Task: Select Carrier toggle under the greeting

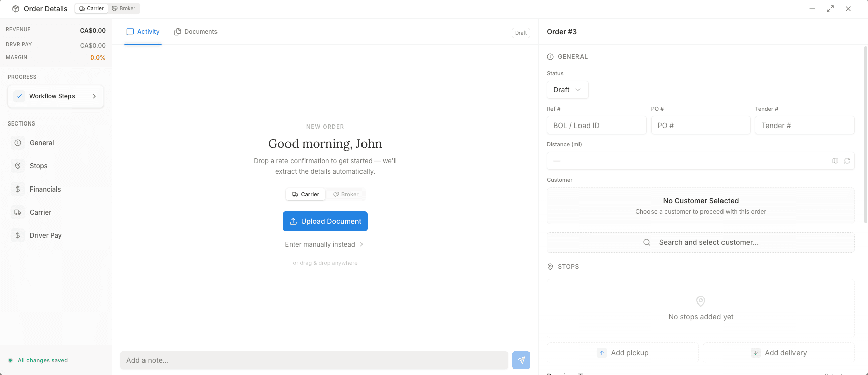Action: pos(306,194)
